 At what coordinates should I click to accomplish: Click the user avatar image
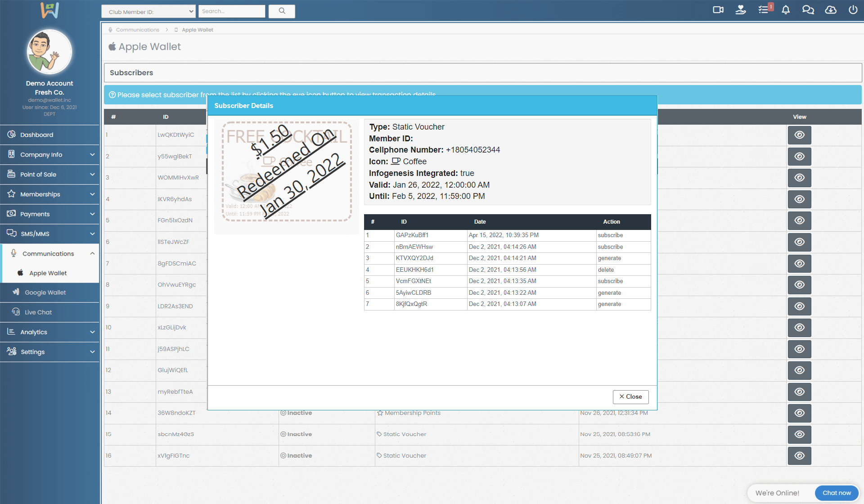coord(49,52)
